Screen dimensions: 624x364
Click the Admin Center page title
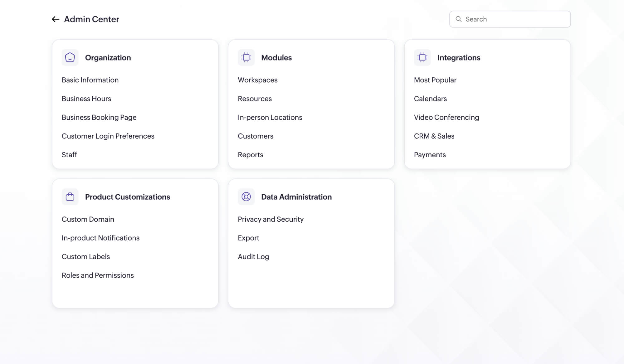[91, 19]
